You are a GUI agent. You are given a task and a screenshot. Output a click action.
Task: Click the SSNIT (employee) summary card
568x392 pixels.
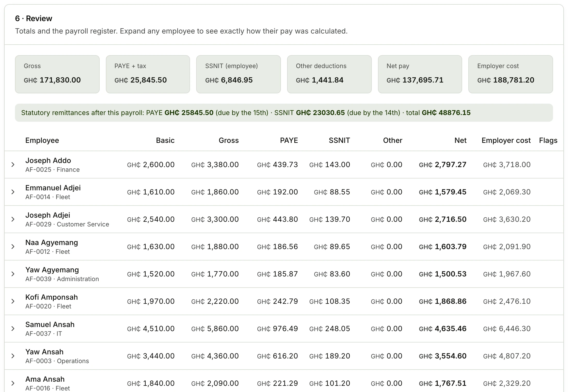click(x=239, y=74)
